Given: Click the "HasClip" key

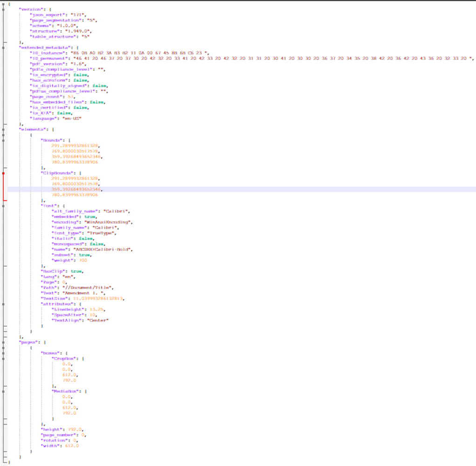Looking at the screenshot, I should tap(53, 272).
